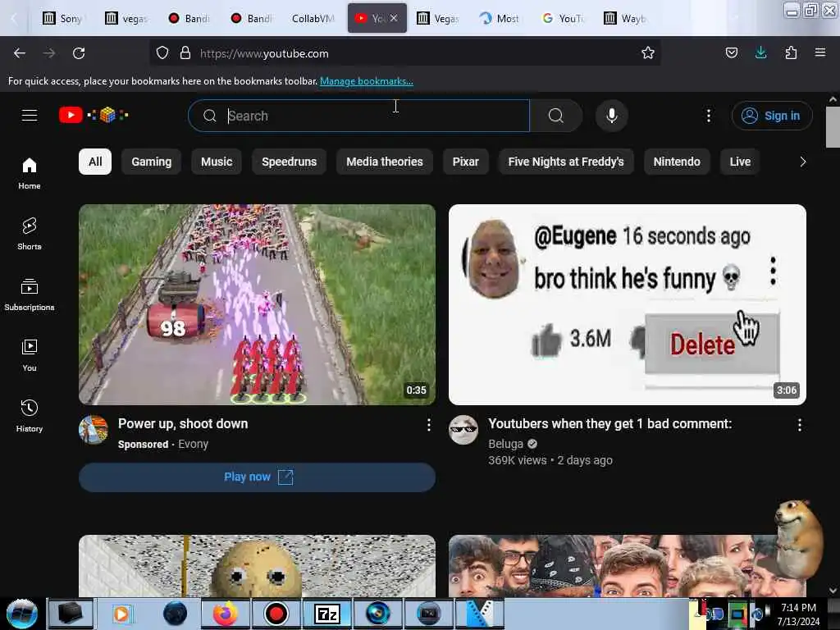
Task: Open the Firefox downloads panel
Action: tap(760, 53)
